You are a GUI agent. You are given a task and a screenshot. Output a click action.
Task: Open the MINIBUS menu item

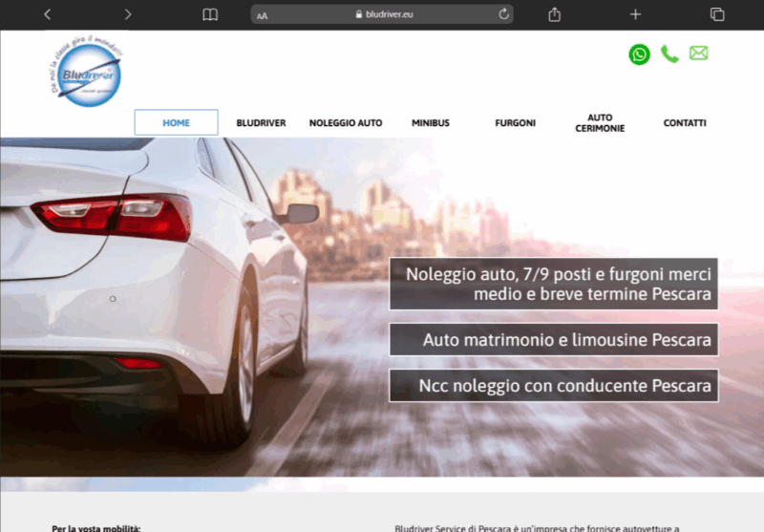(431, 123)
